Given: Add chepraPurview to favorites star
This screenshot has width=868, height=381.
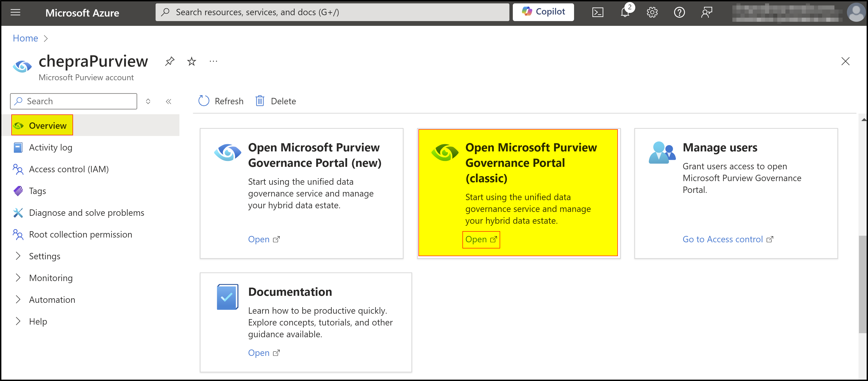Looking at the screenshot, I should 191,61.
